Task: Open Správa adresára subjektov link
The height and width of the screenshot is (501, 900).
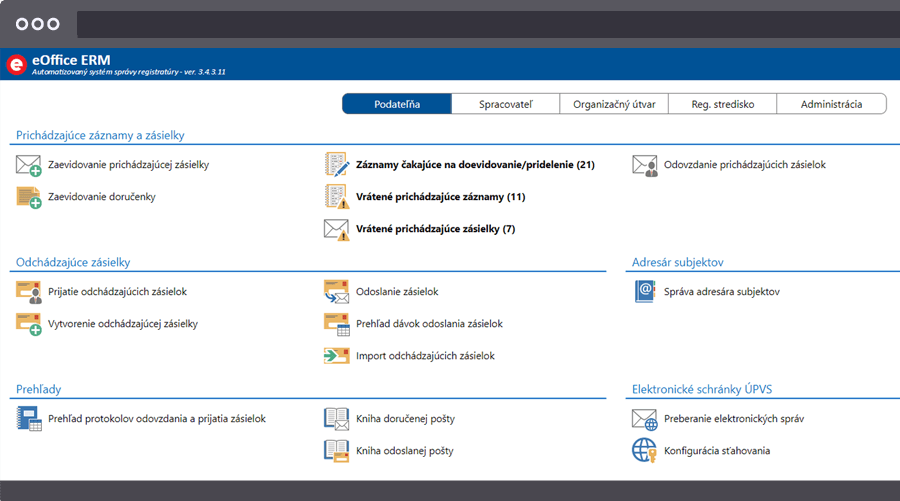Action: click(x=722, y=292)
